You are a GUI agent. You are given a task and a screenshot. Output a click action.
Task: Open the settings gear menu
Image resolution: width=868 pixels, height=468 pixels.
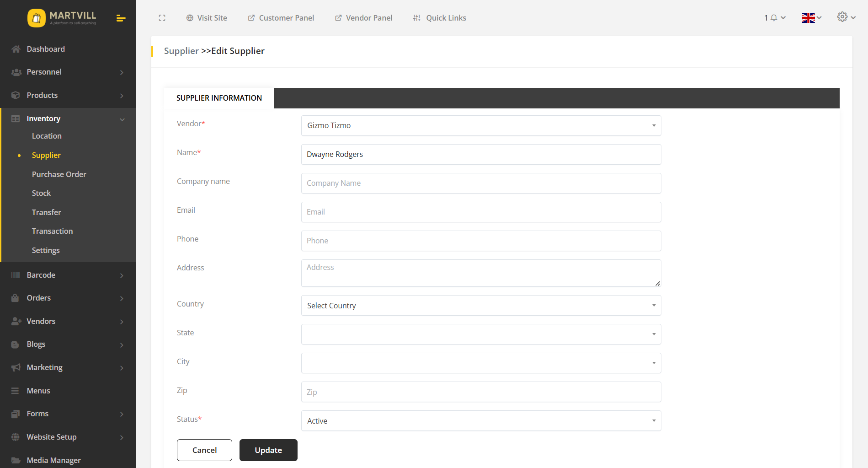pos(842,17)
